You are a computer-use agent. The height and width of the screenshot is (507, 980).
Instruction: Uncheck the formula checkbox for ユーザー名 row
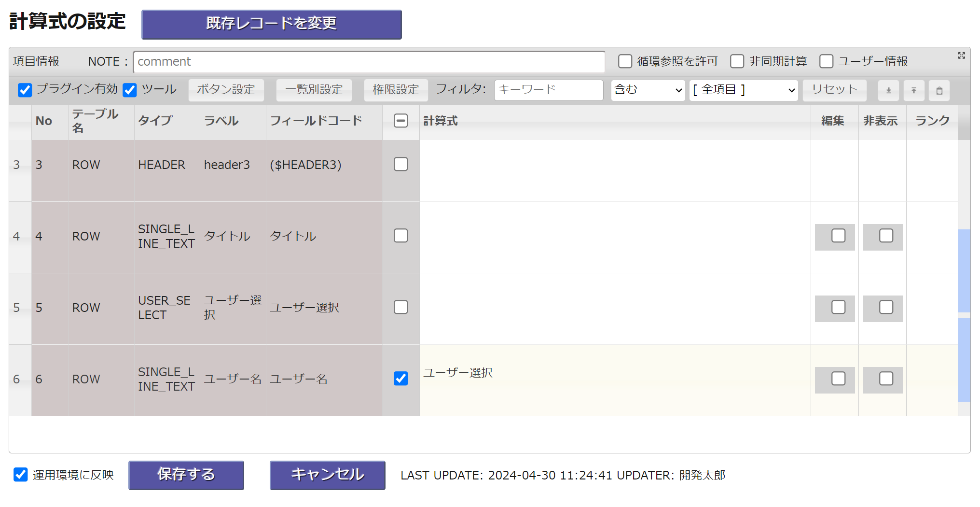pos(401,379)
